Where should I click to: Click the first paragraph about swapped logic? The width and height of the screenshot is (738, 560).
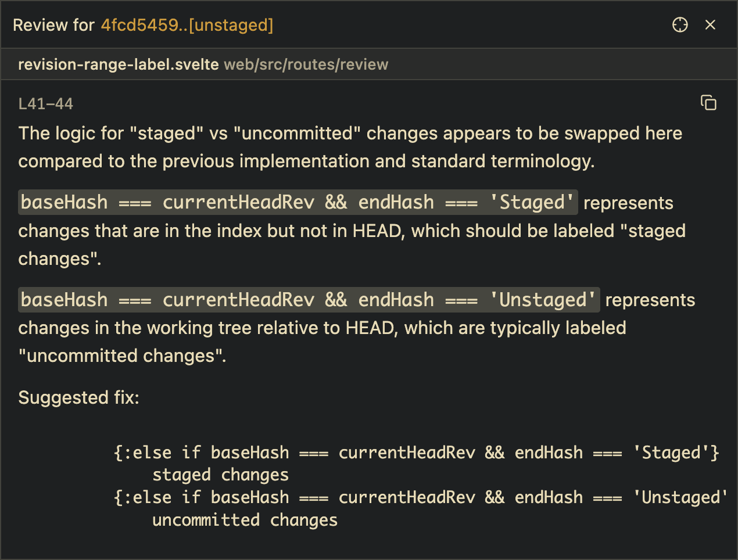(x=350, y=147)
